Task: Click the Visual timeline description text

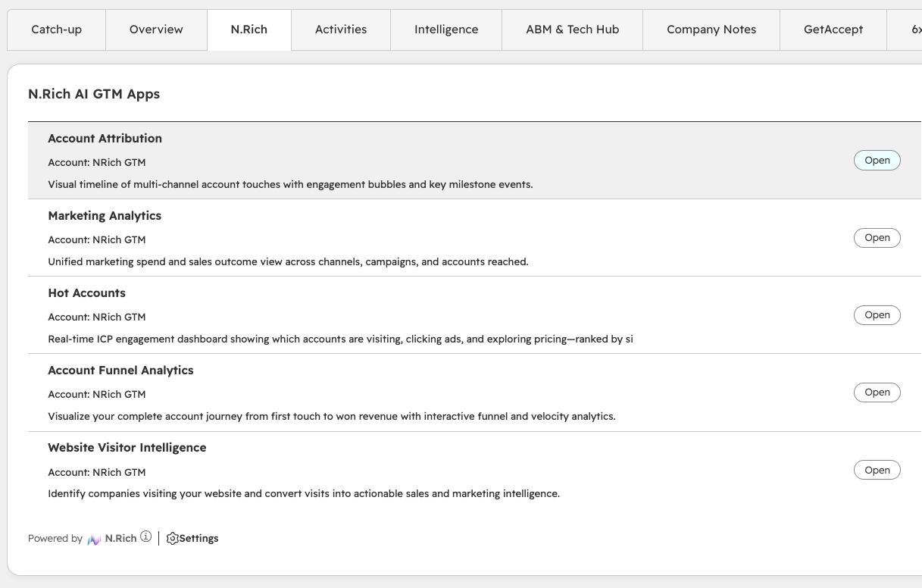Action: click(291, 184)
